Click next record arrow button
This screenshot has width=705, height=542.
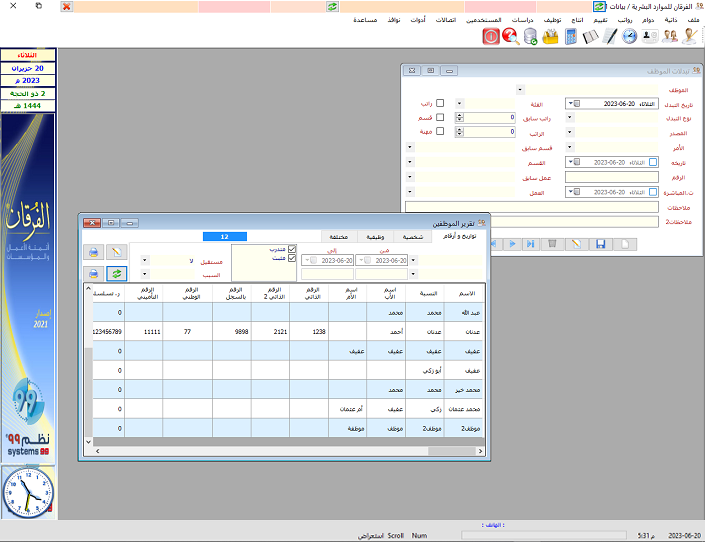[513, 243]
